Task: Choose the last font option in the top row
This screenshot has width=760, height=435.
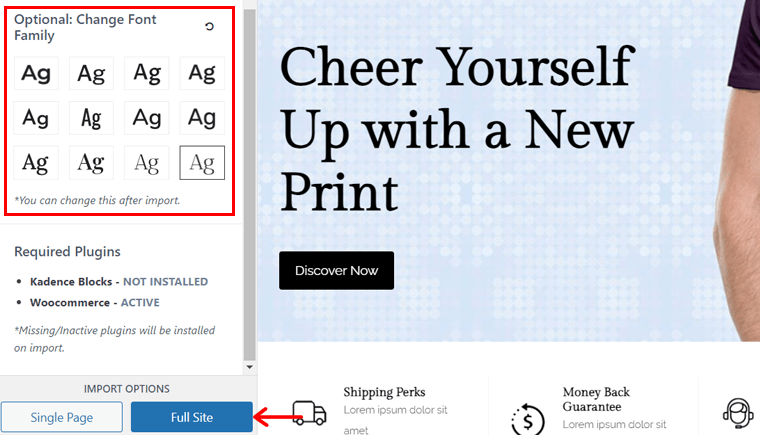Action: click(202, 73)
